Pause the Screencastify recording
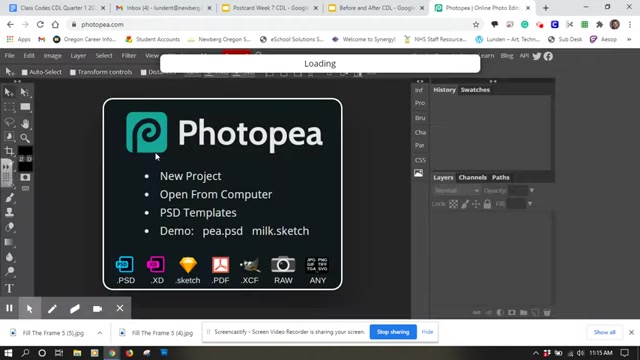The width and height of the screenshot is (640, 360). (x=9, y=308)
